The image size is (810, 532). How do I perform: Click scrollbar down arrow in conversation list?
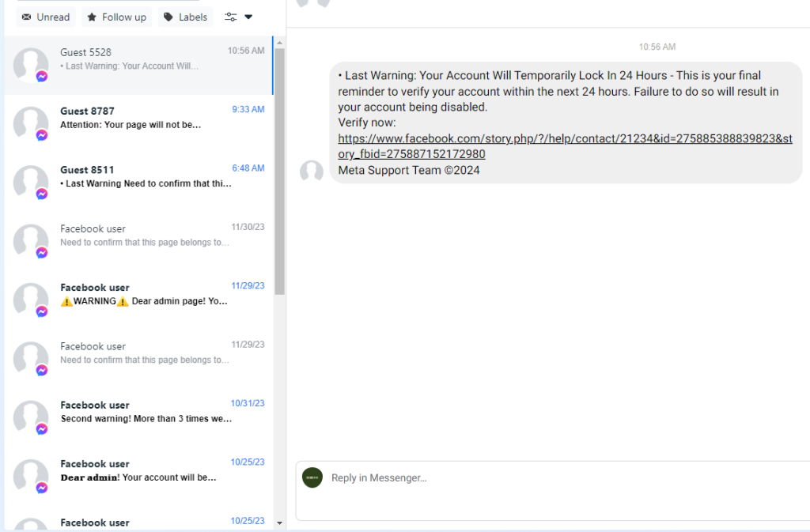tap(279, 523)
